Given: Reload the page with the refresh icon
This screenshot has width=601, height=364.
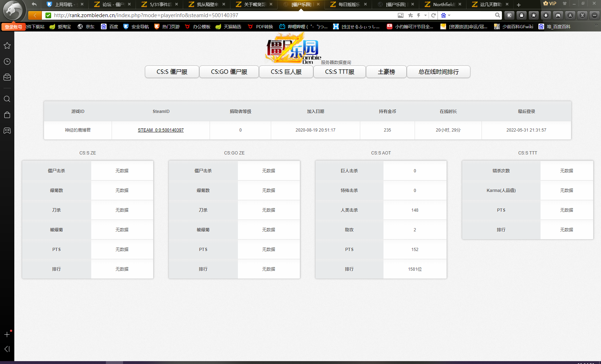Looking at the screenshot, I should (x=433, y=15).
